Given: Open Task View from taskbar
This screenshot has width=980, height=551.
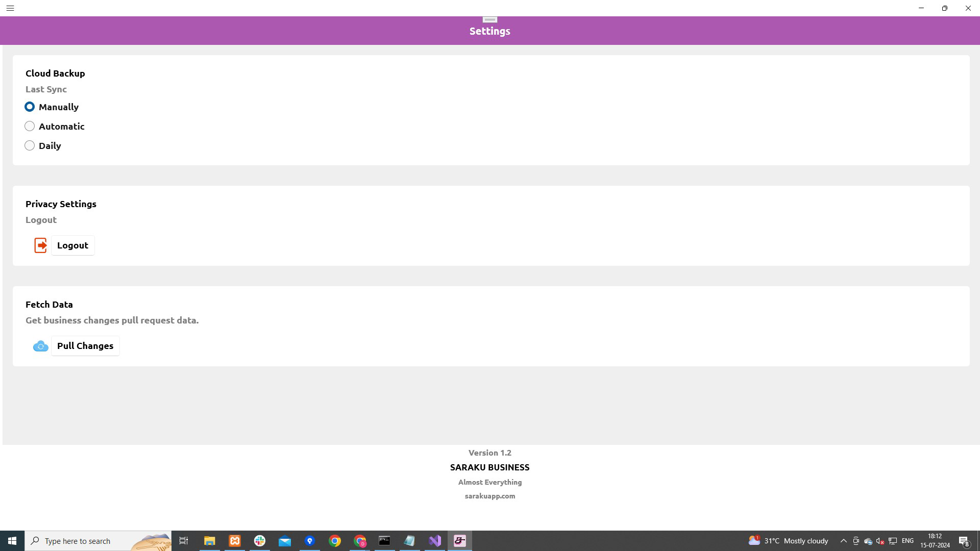Looking at the screenshot, I should [184, 541].
